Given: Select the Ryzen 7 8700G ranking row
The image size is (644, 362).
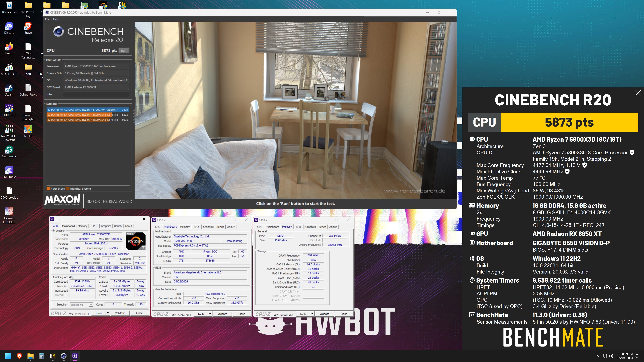Looking at the screenshot, I should 88,110.
